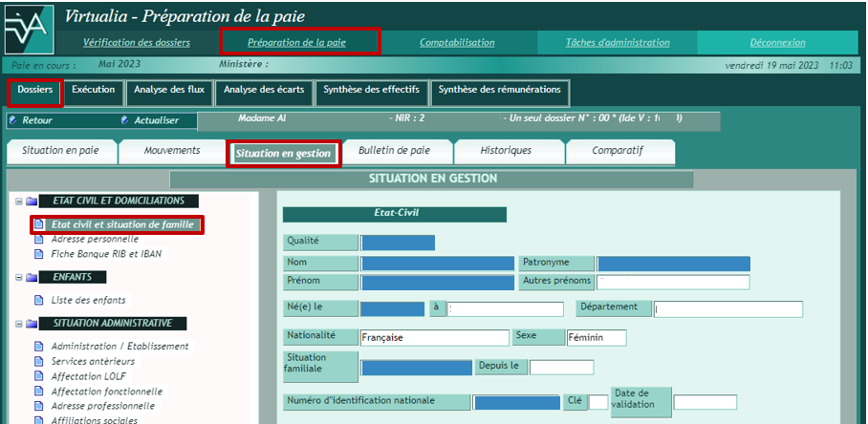The width and height of the screenshot is (868, 424).
Task: Click the folder icon beside SITUATION ADMINISTRATIVE
Action: pos(32,324)
